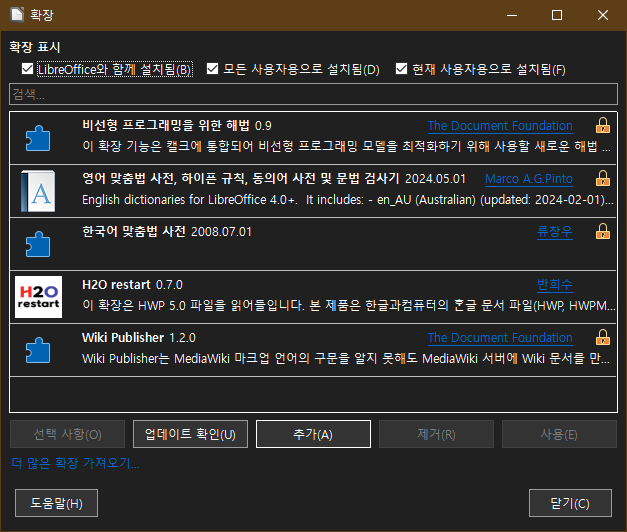Click the puzzle icon of 한국어 맞춤법 사전
The width and height of the screenshot is (627, 532).
click(38, 244)
